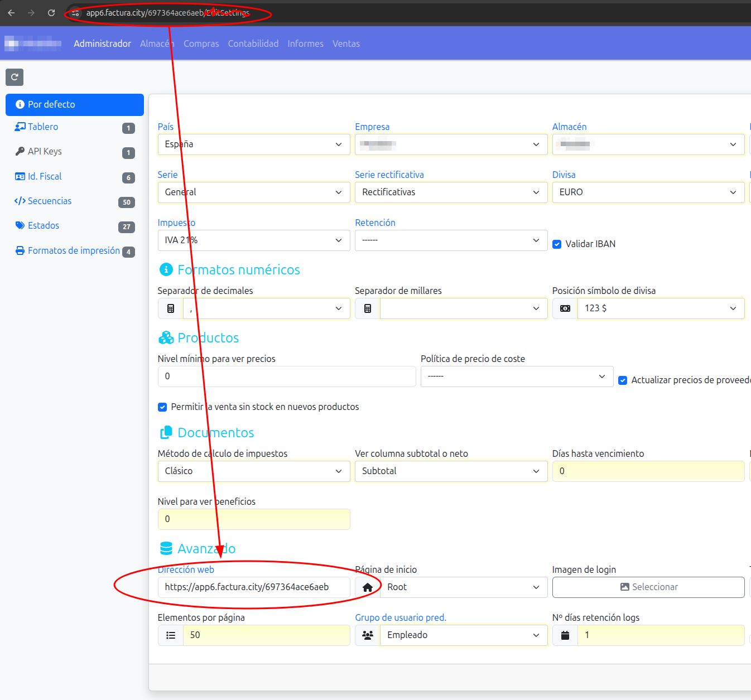Uncheck the Validar IBAN checkbox
The image size is (751, 700).
tap(557, 244)
